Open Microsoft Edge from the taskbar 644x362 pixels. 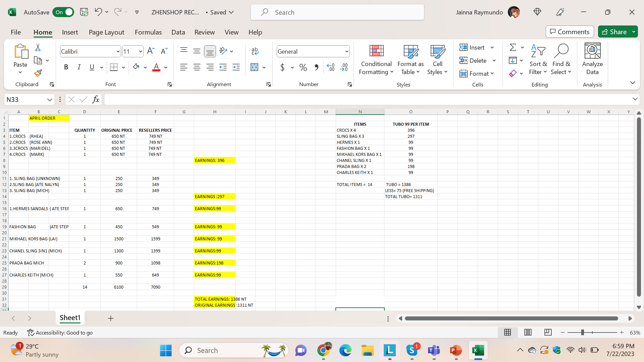345,350
